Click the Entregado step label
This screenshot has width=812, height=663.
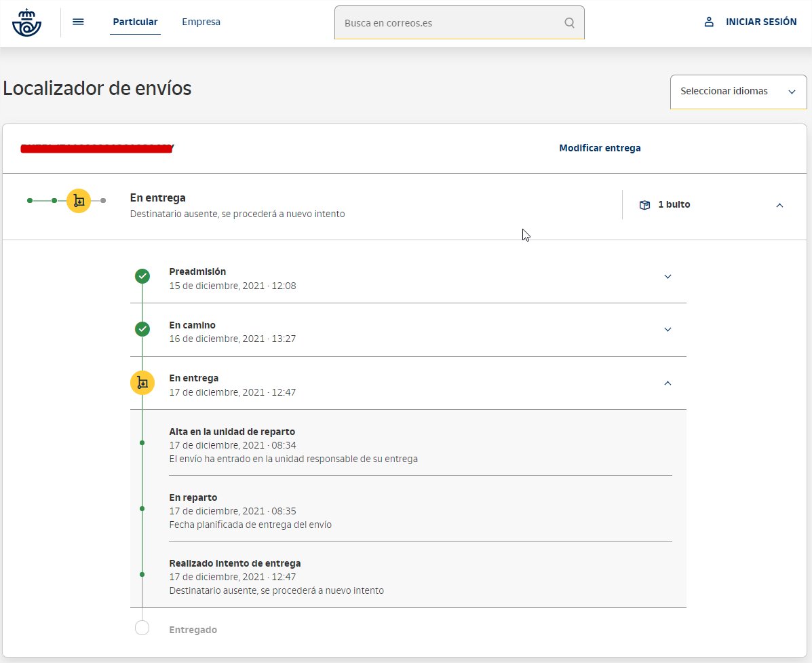pyautogui.click(x=193, y=630)
